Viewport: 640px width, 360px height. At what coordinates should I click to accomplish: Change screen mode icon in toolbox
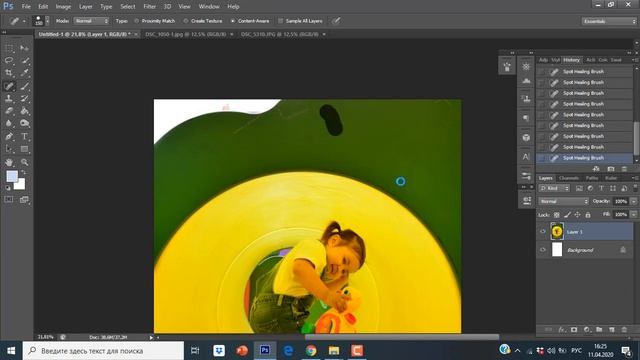pos(24,200)
